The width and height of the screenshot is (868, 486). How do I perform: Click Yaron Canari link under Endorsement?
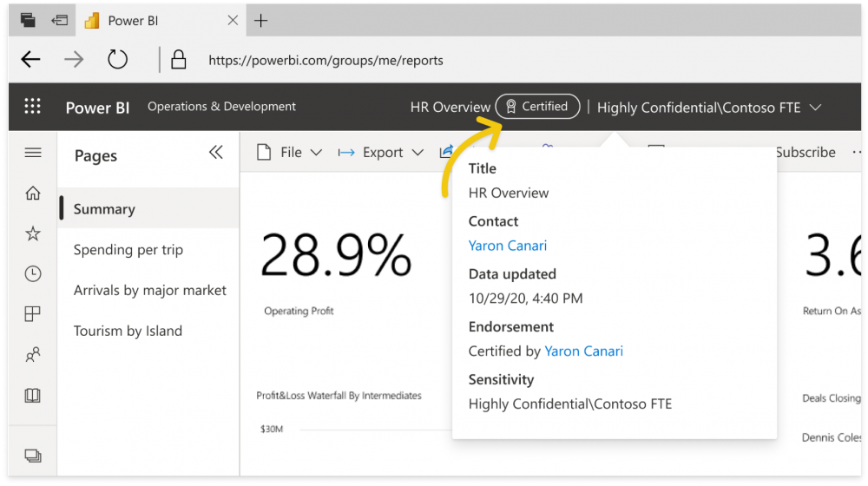tap(583, 351)
